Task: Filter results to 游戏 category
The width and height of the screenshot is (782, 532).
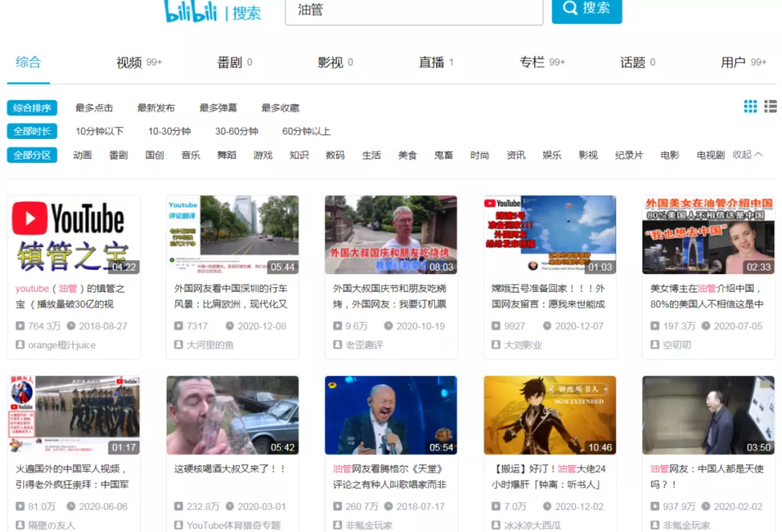Action: click(x=263, y=155)
